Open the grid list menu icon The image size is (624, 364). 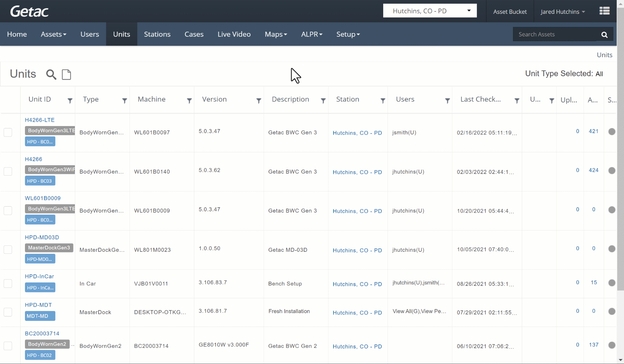click(x=604, y=11)
